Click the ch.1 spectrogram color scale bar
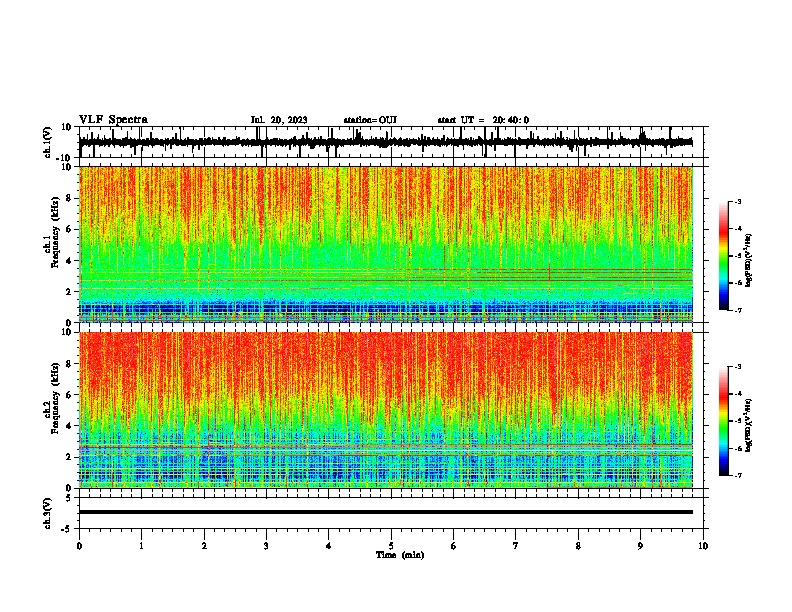Screen dimensions: 792x612 [724, 255]
